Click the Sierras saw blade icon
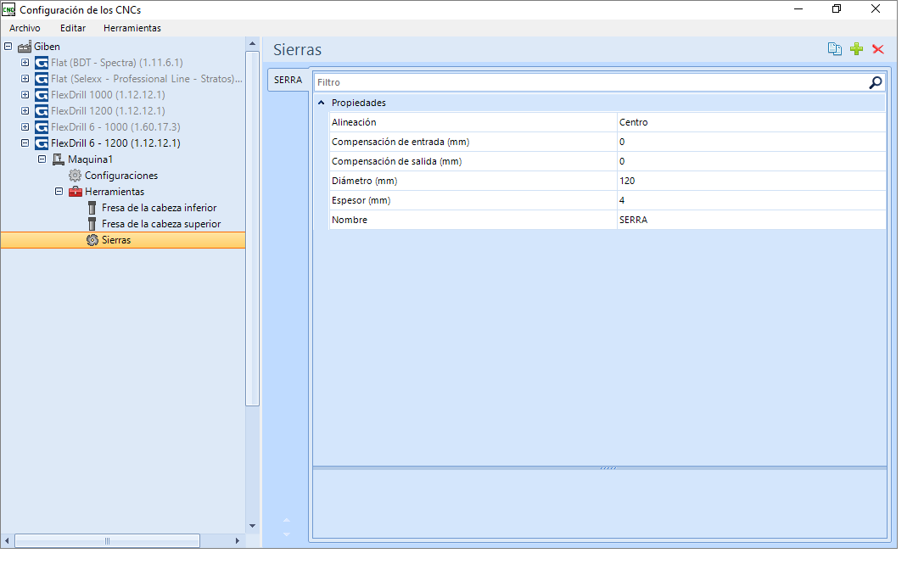Viewport: 924px width, 587px height. pyautogui.click(x=92, y=240)
